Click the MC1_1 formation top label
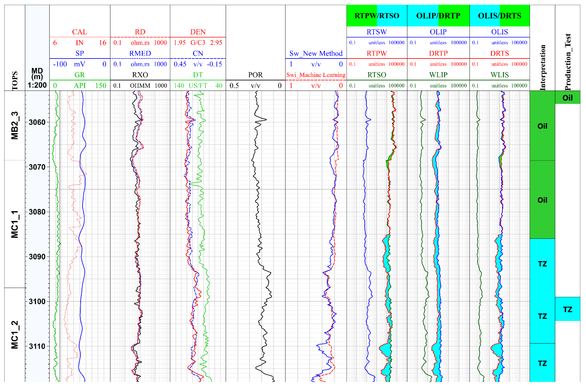Screen dimensions: 586x392 click(14, 224)
